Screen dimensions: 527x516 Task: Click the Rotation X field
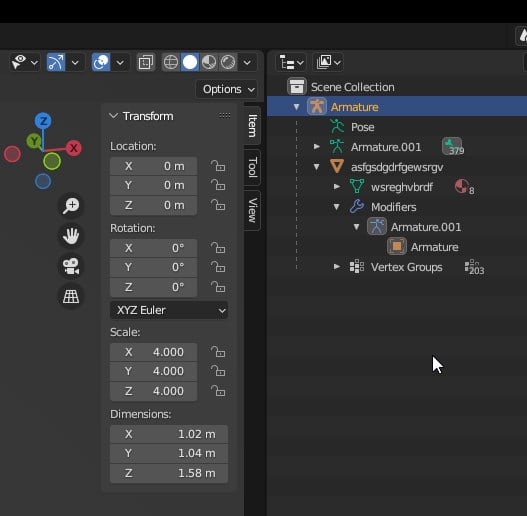click(154, 248)
